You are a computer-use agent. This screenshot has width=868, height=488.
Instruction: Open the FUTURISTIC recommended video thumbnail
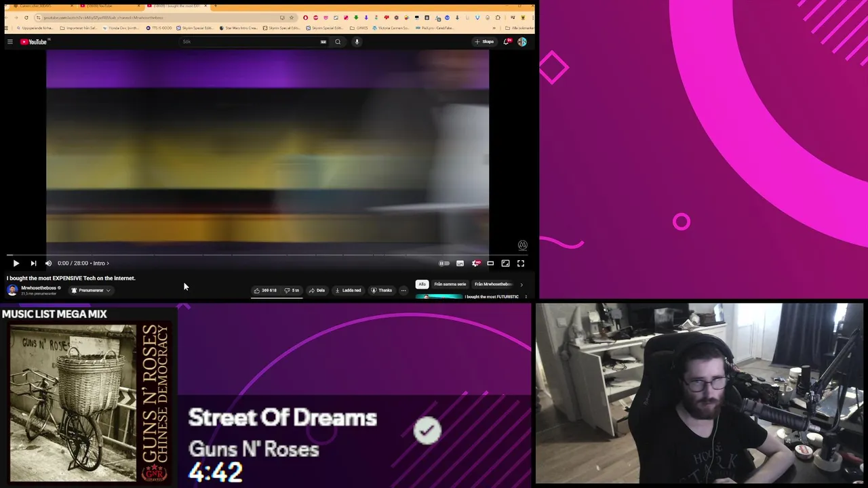point(439,296)
